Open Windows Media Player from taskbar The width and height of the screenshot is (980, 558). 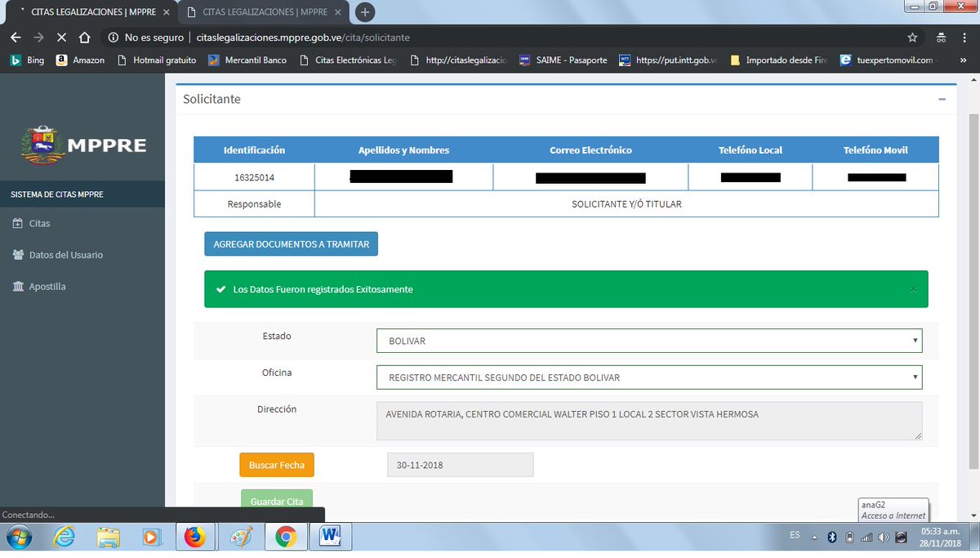152,537
